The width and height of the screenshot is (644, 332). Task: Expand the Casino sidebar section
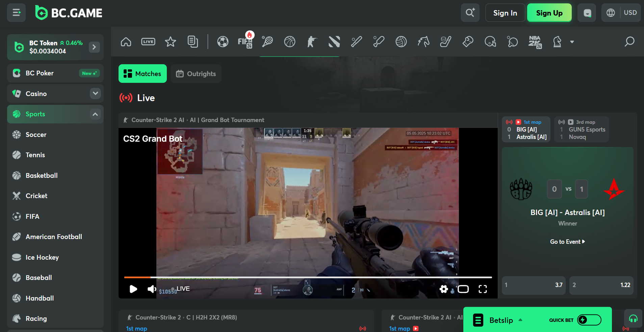coord(96,93)
